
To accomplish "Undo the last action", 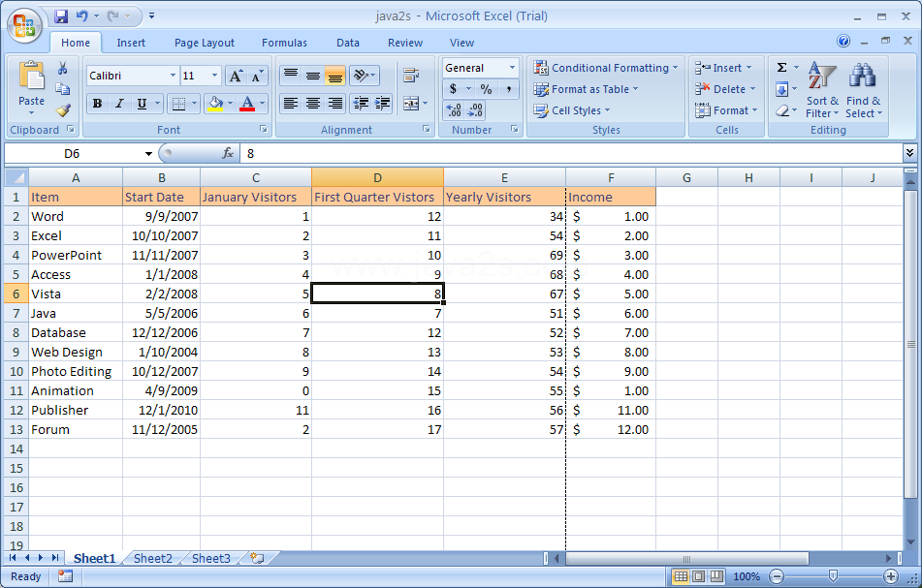I will [x=82, y=15].
